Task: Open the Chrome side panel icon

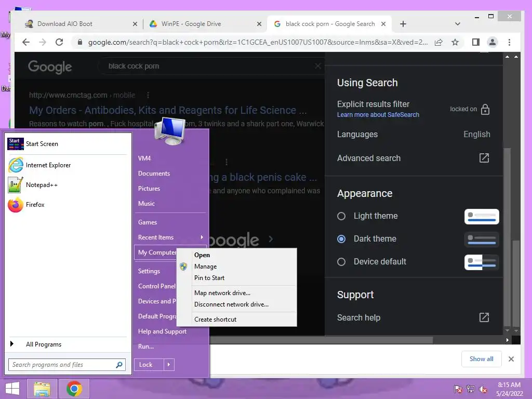Action: 476,42
